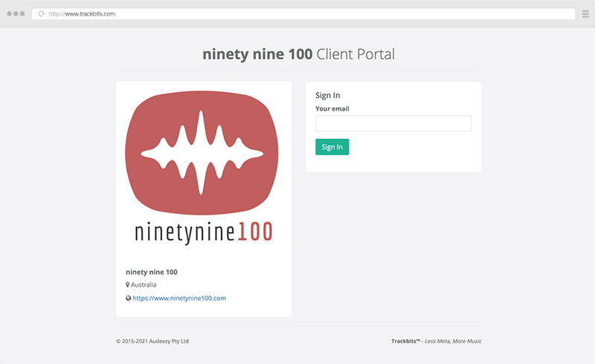Click the "© 2015-2021 Audeezy Pty Ltd" footer text
595x364 pixels.
tap(152, 341)
